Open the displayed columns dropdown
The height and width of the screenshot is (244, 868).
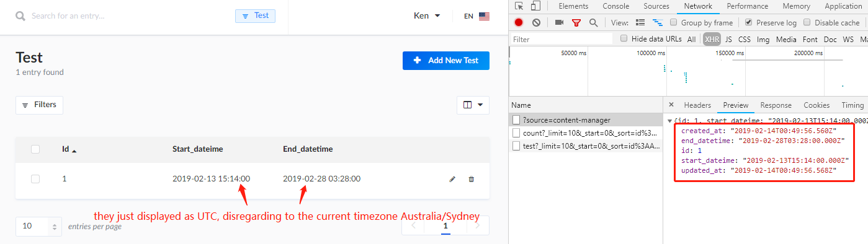pos(473,105)
